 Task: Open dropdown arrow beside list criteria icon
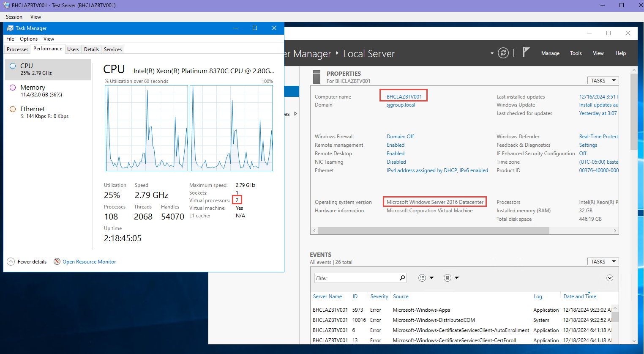coord(431,278)
